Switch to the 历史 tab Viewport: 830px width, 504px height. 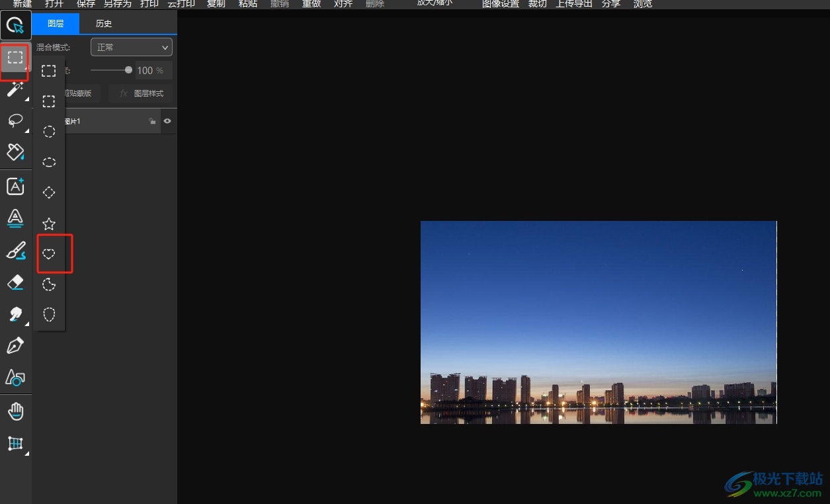[104, 24]
